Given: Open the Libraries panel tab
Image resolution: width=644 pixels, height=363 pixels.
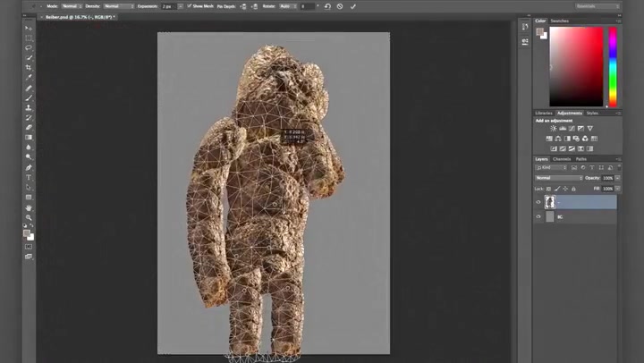Looking at the screenshot, I should (544, 113).
